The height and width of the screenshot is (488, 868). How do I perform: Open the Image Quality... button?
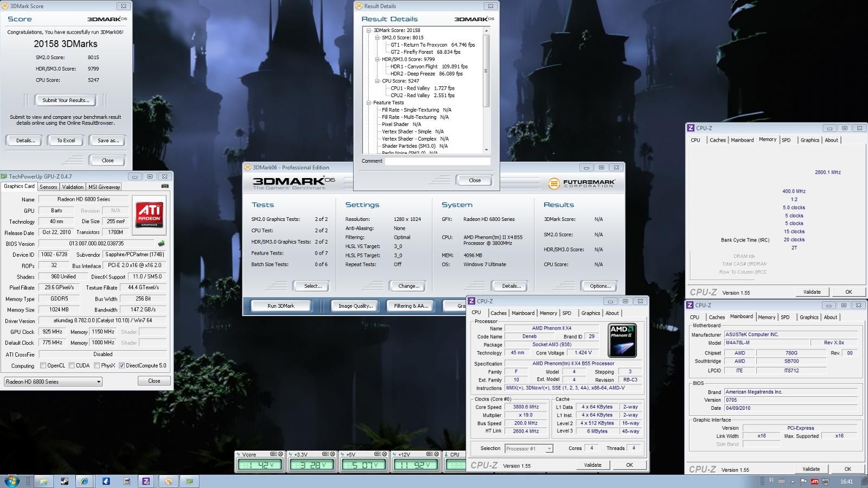pyautogui.click(x=355, y=306)
